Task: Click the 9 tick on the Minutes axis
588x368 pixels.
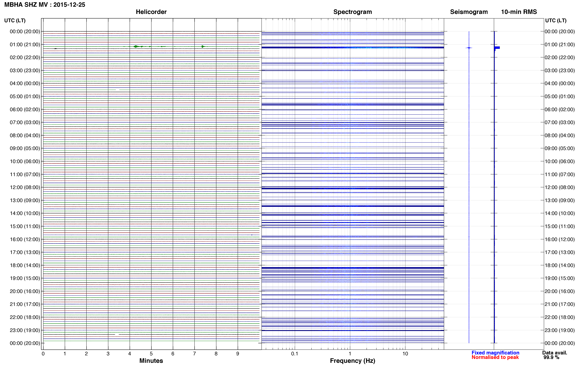Action: 238,354
